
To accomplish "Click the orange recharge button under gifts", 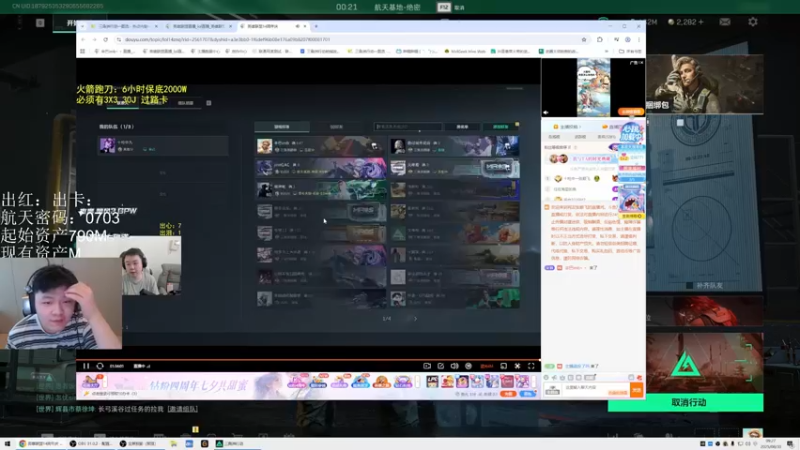I will point(508,394).
